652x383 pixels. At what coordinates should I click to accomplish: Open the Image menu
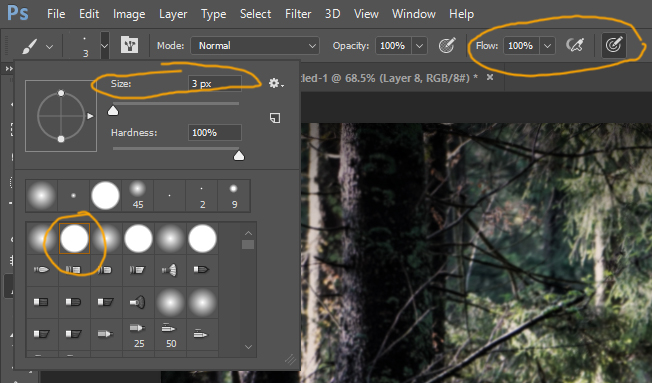click(x=129, y=14)
